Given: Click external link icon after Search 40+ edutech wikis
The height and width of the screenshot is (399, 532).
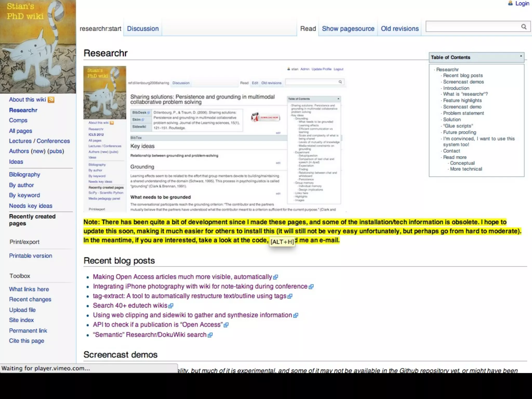Looking at the screenshot, I should pos(171,306).
